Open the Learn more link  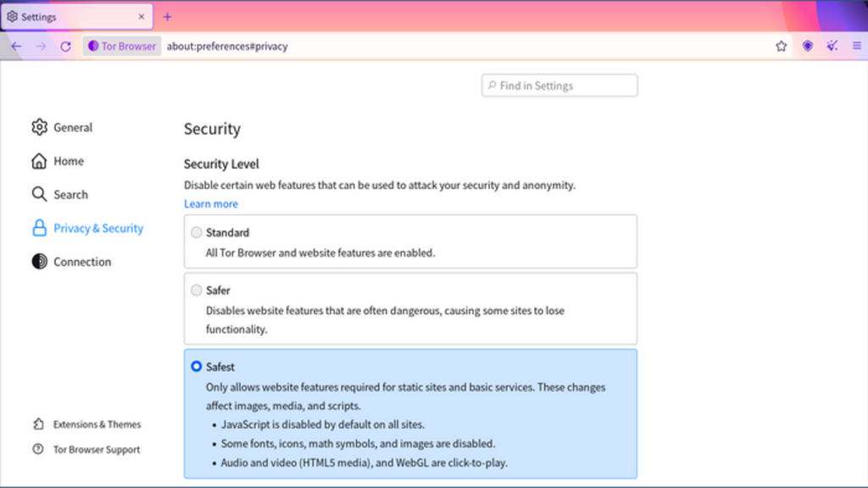tap(210, 203)
